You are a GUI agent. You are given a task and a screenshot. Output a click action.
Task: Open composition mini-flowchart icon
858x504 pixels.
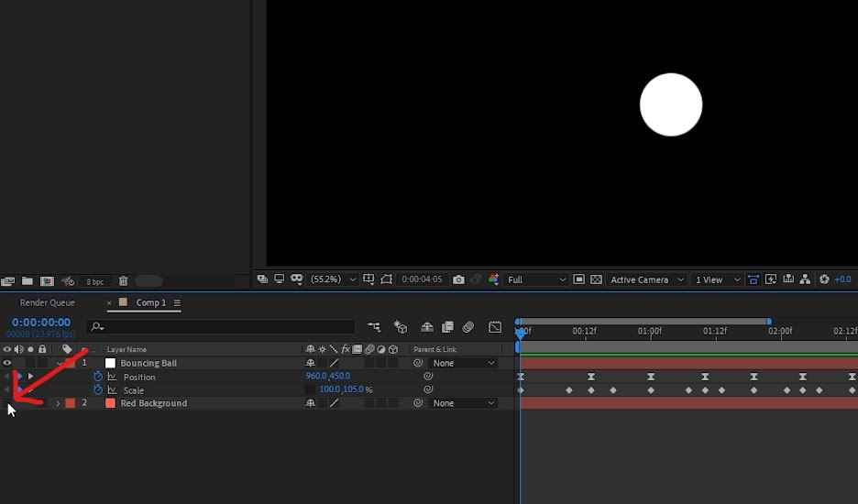tap(374, 327)
